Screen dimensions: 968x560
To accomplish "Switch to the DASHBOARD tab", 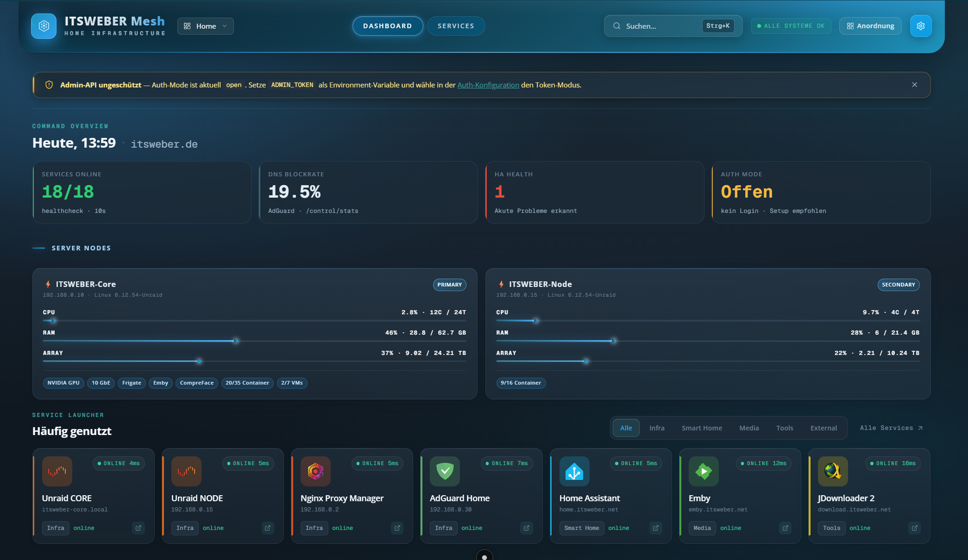I will [x=388, y=26].
